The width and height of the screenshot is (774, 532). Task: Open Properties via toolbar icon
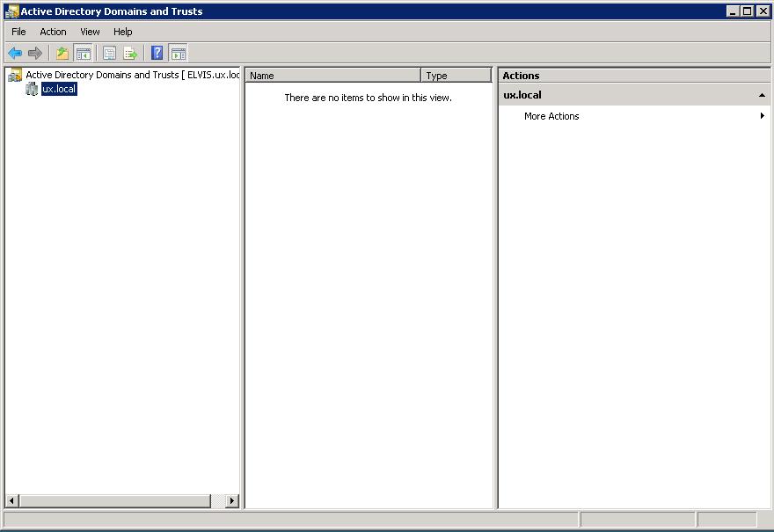tap(109, 54)
